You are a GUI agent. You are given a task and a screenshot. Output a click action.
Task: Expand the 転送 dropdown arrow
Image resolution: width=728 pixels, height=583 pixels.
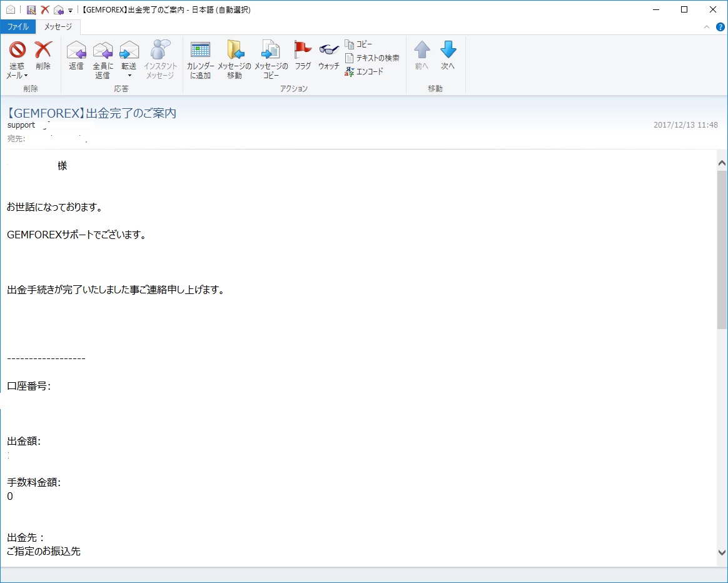click(129, 75)
